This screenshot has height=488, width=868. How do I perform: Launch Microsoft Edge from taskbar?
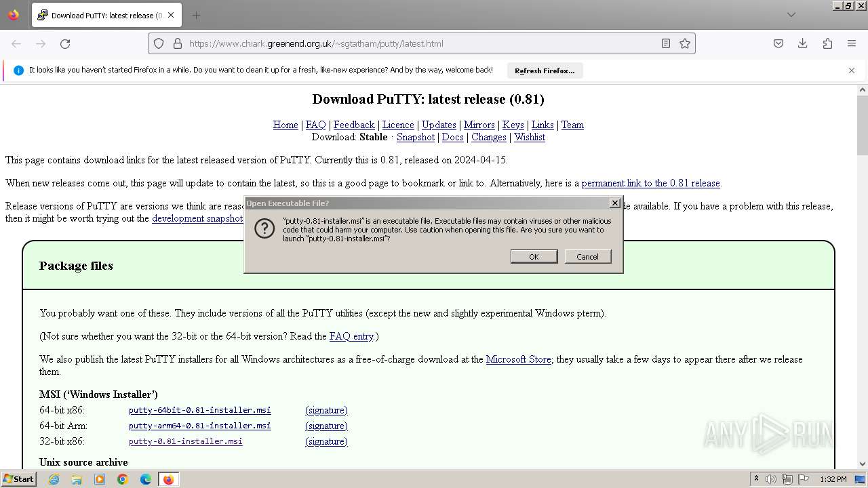[x=146, y=479]
